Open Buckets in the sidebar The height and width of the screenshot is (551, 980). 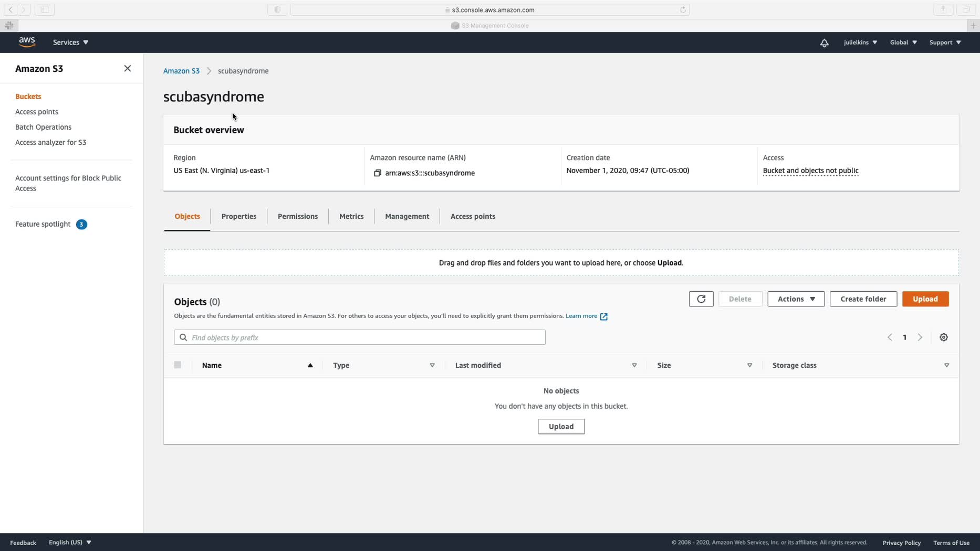(x=28, y=97)
